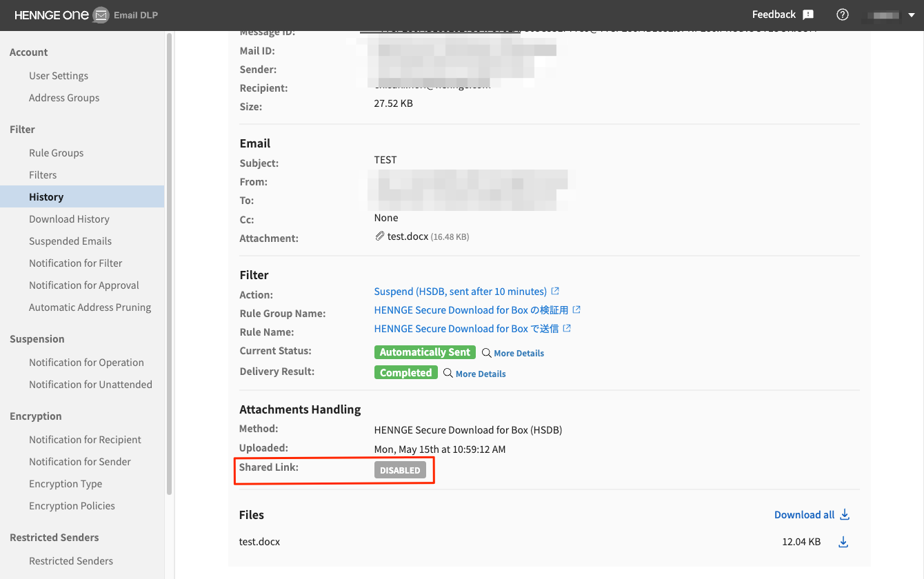
Task: Open Address Groups in the sidebar
Action: (x=64, y=98)
